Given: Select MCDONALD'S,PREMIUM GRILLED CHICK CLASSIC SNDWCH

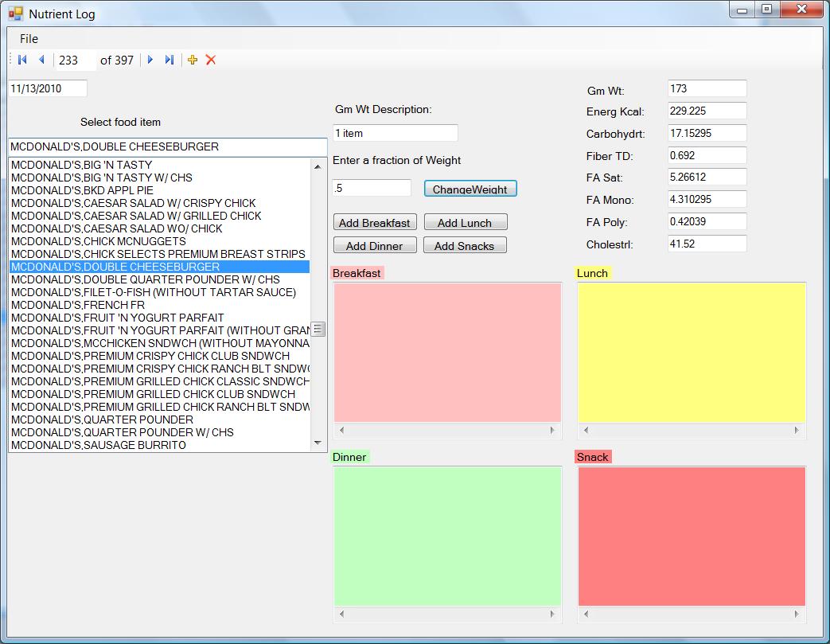Looking at the screenshot, I should coord(160,381).
